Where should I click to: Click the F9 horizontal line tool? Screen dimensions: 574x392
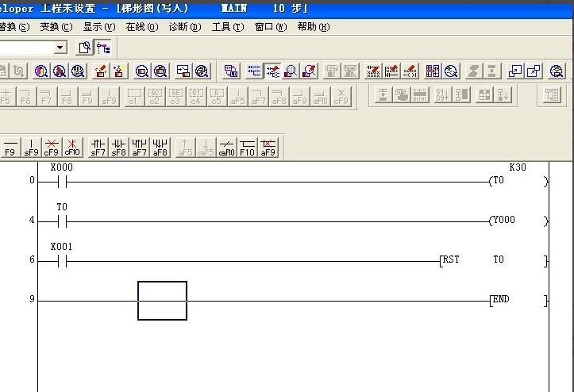click(x=10, y=148)
